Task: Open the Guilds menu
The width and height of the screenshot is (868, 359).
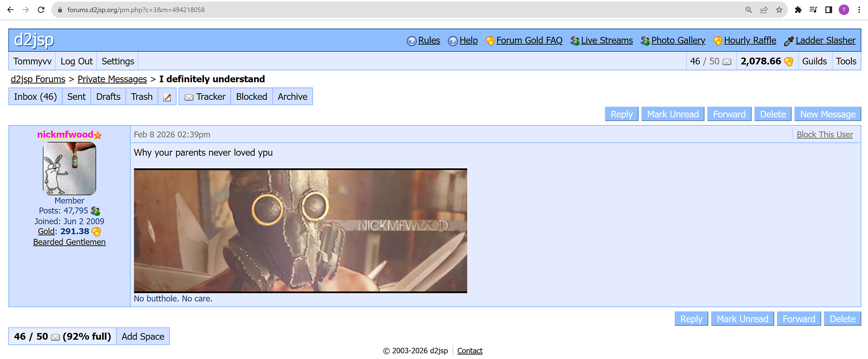Action: pos(814,61)
